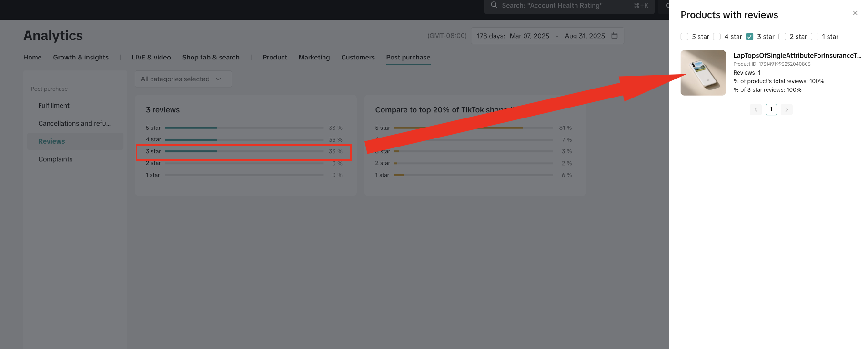Open the Customers tab

[358, 57]
